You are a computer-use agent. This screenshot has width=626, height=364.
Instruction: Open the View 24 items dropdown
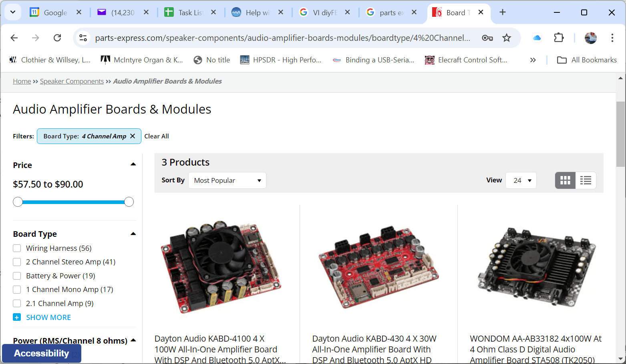[x=521, y=180]
